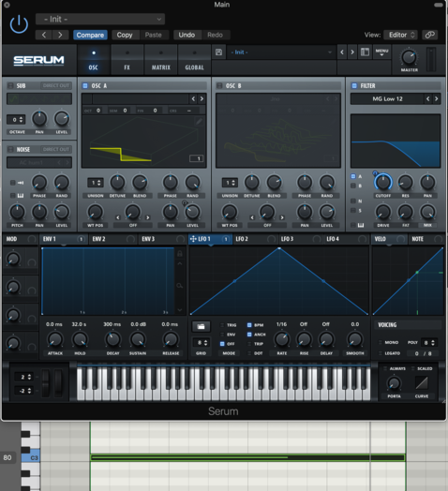Select the ENV 3 tab

[163, 239]
